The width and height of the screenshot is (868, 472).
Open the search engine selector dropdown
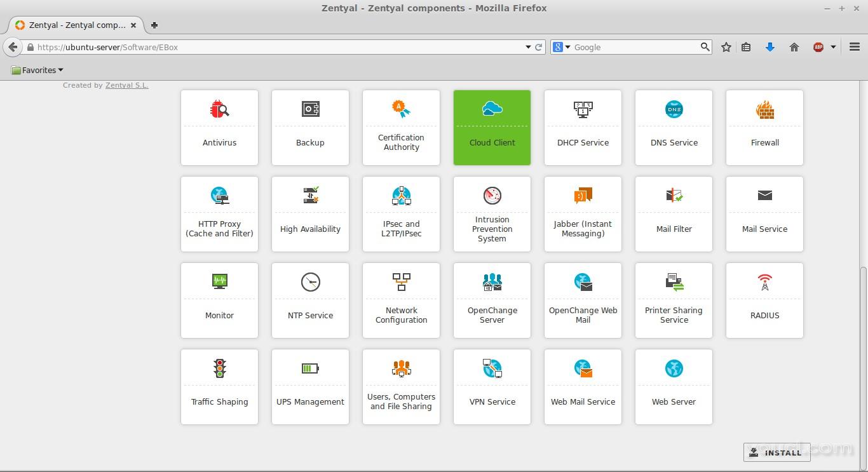[562, 47]
